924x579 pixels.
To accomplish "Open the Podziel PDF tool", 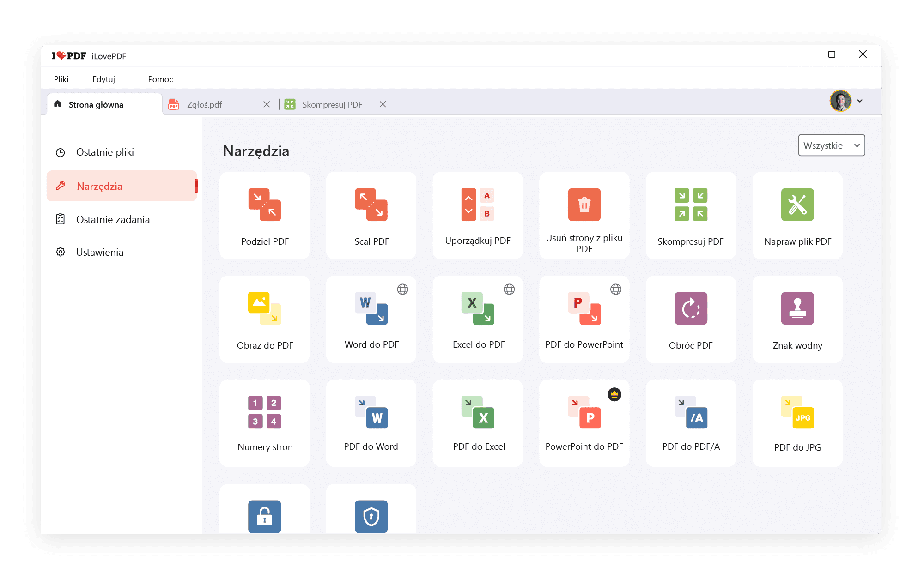I will pyautogui.click(x=265, y=216).
